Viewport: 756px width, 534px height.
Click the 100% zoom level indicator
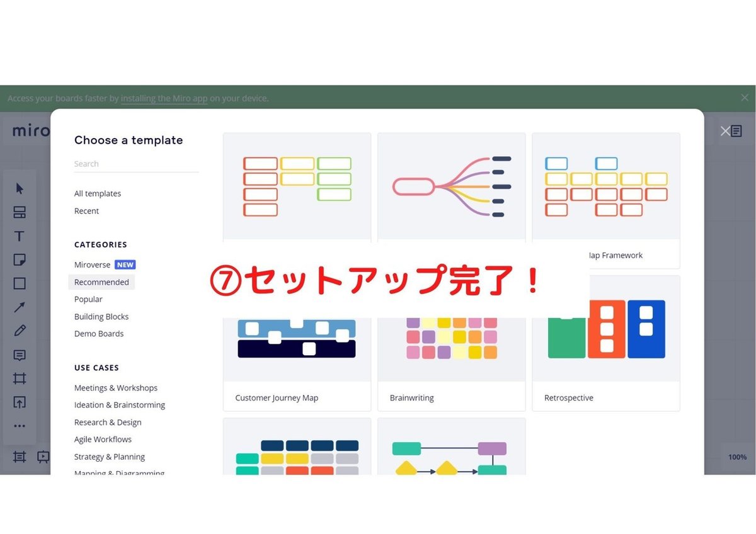click(x=737, y=457)
